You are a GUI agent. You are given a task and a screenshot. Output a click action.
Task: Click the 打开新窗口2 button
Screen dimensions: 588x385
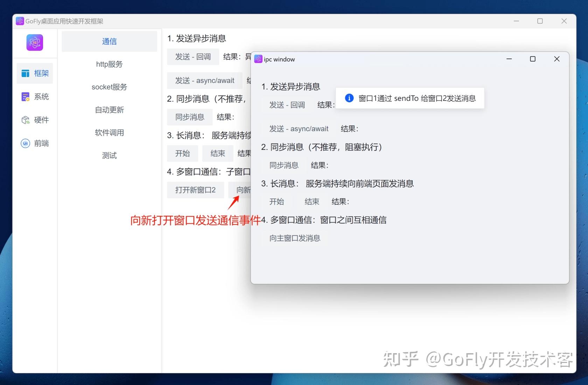195,190
